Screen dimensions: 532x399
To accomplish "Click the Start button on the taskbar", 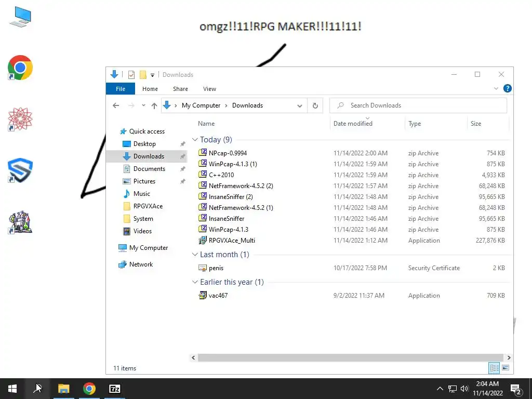I will (12, 389).
